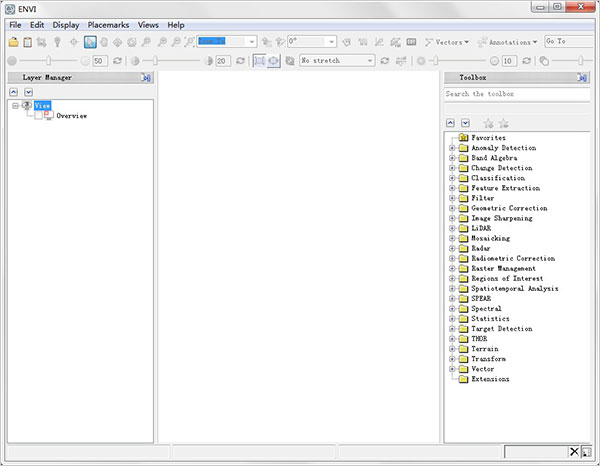Click the first favorites star icon

(488, 124)
